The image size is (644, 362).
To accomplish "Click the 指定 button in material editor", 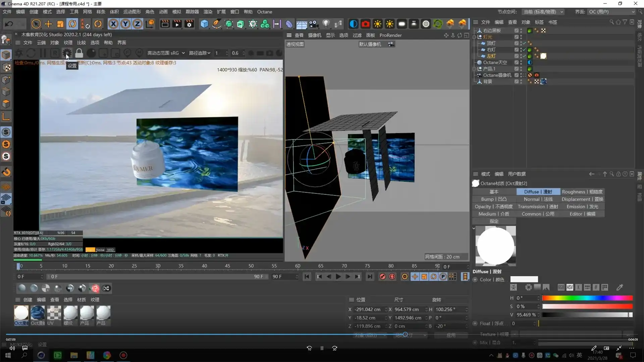I will (493, 221).
